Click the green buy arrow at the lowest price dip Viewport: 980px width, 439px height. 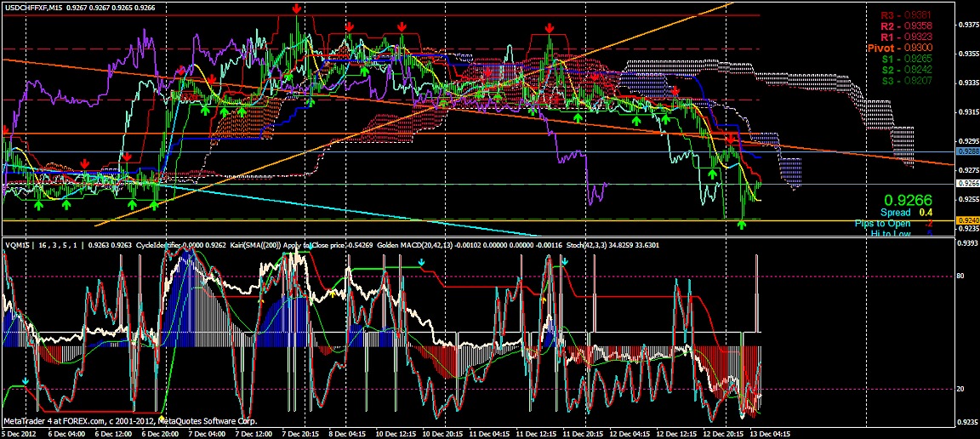[x=742, y=225]
